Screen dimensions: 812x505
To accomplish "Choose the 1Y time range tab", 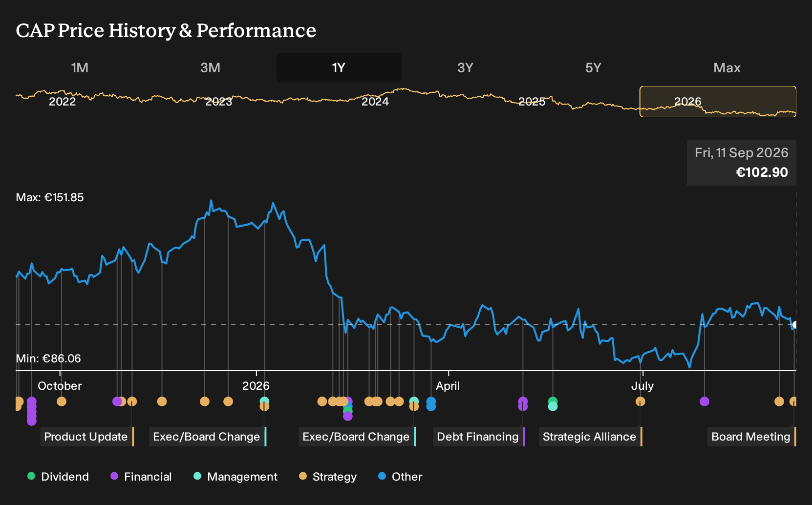I will point(339,67).
